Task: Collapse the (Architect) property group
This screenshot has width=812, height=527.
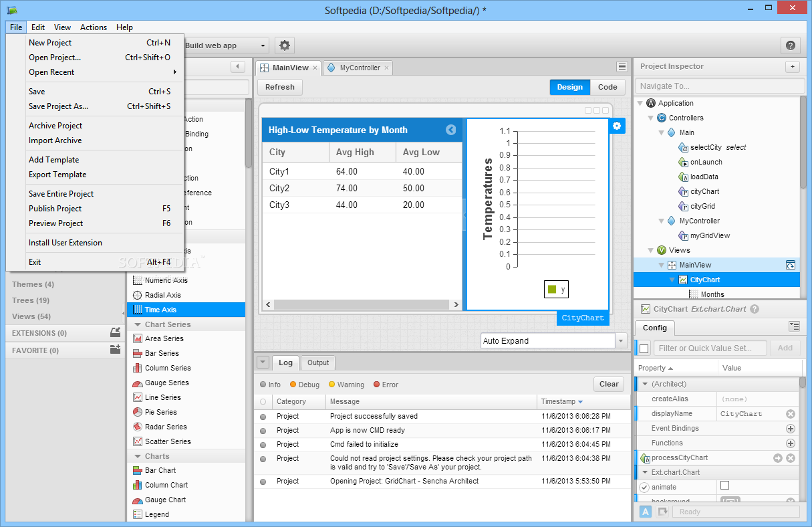Action: 645,385
